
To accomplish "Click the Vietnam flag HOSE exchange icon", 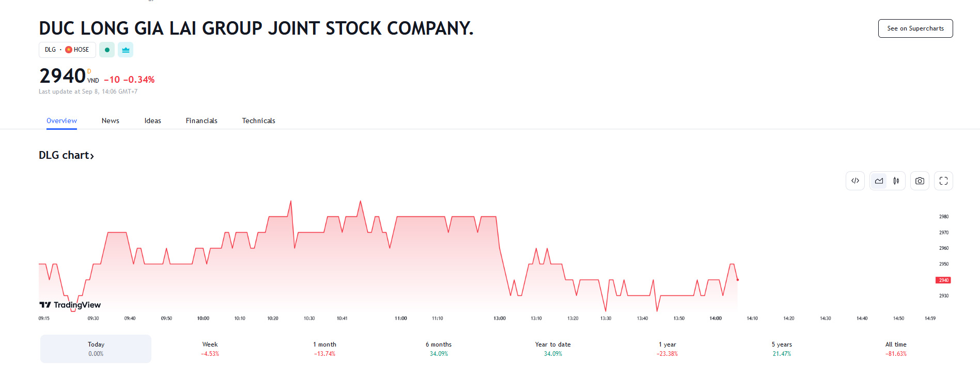I will tap(69, 50).
